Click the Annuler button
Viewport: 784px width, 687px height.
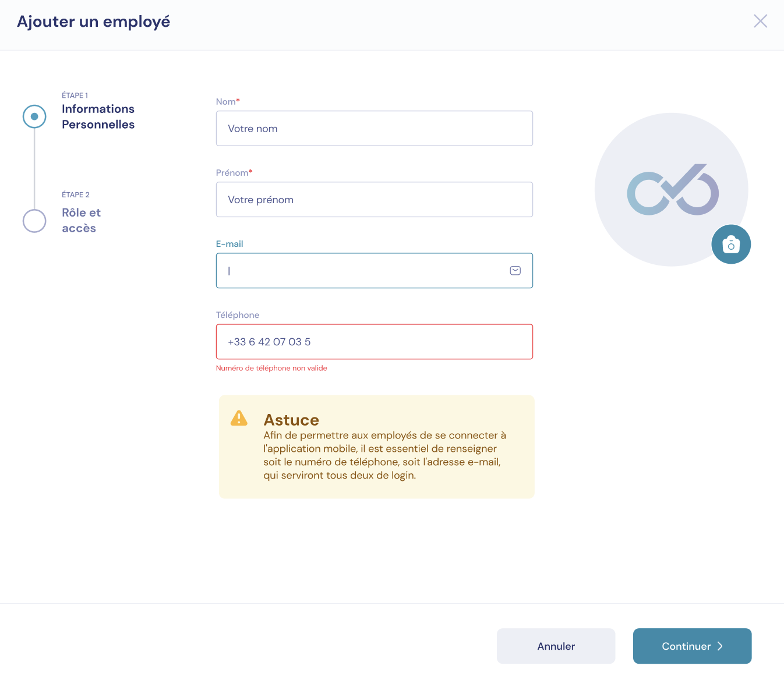point(556,646)
